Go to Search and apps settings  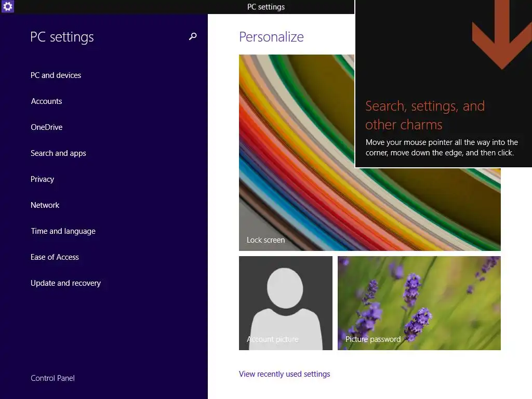tap(58, 153)
